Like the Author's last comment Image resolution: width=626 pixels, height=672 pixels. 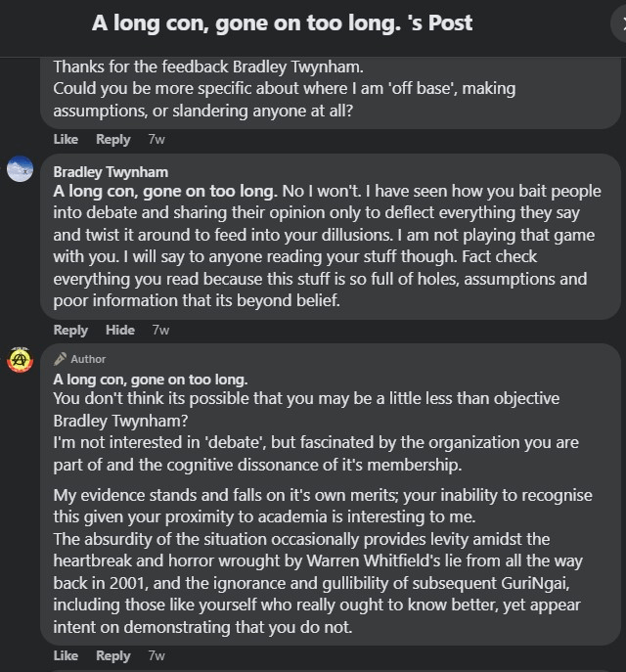click(66, 655)
